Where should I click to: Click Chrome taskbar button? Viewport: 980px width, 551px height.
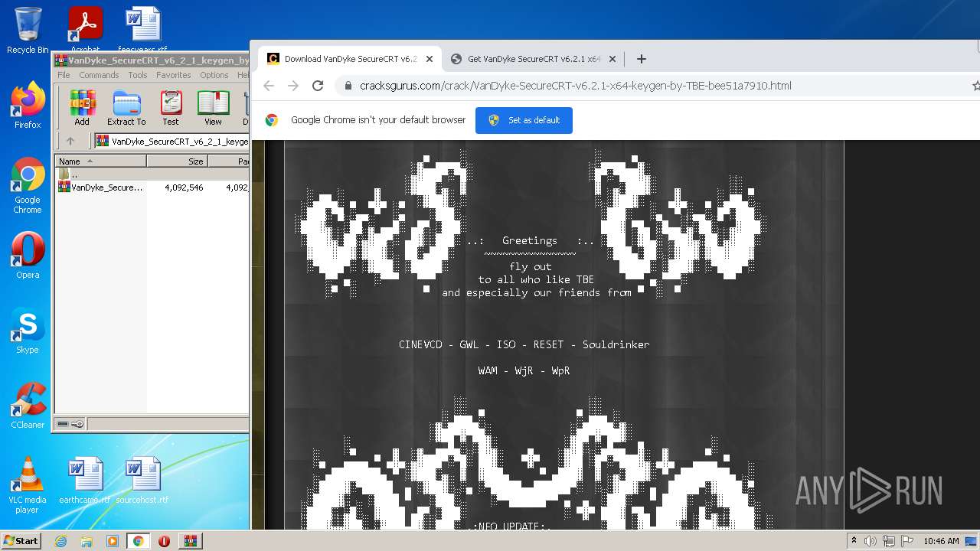138,541
